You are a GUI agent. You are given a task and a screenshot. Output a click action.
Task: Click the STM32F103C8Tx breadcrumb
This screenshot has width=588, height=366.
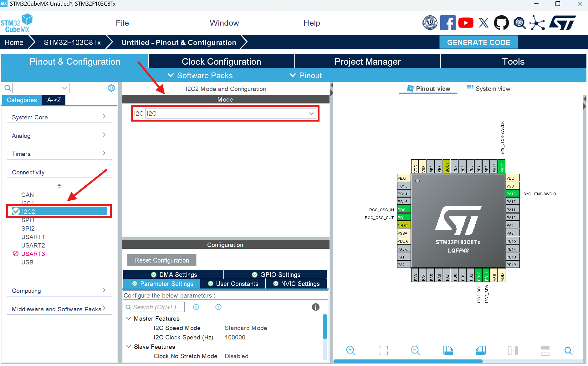(72, 42)
